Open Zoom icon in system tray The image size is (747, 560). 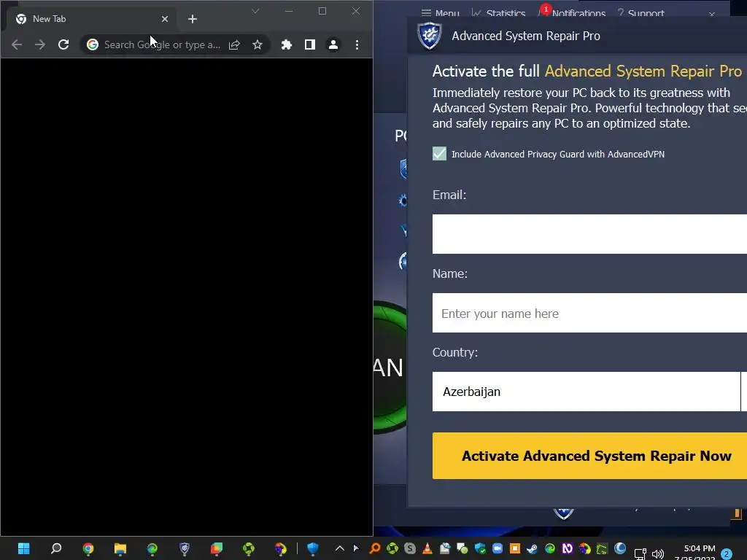pos(498,548)
